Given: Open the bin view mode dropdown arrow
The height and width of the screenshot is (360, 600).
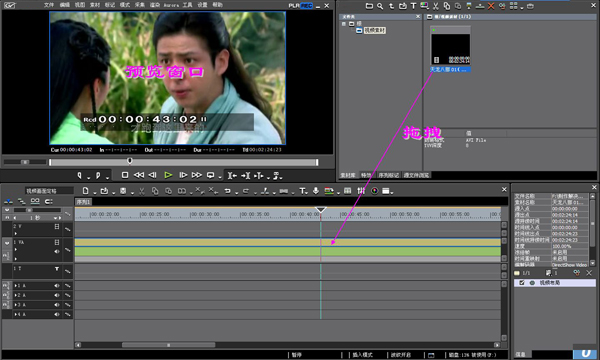Looking at the screenshot, I should pyautogui.click(x=522, y=7).
